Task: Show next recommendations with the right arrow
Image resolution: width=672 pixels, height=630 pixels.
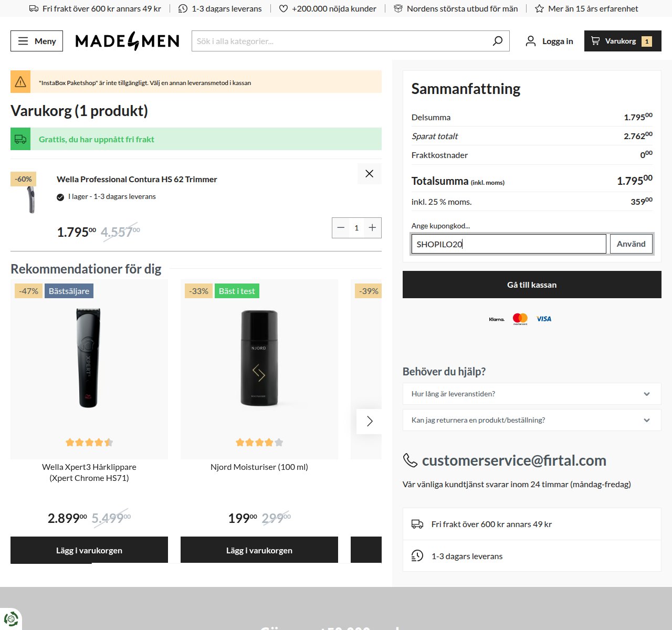Action: pos(370,421)
